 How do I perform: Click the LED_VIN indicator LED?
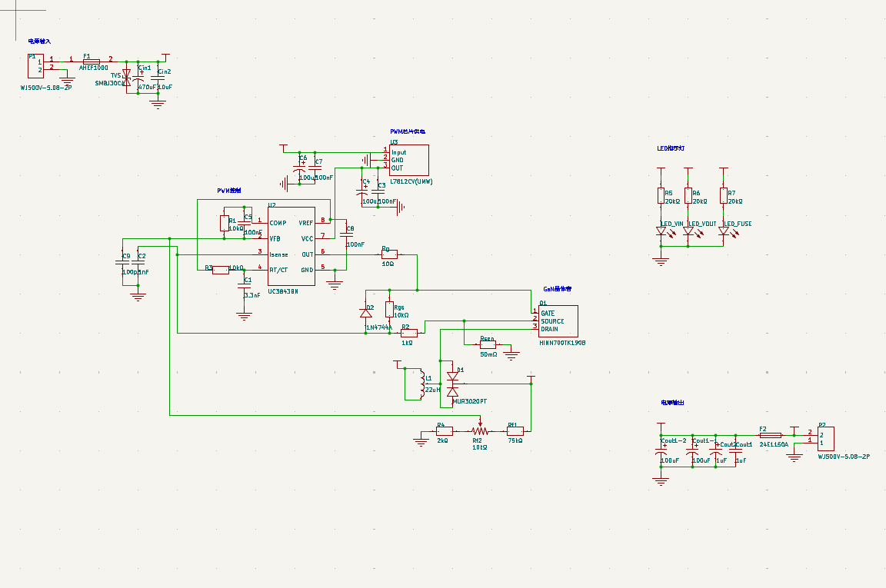point(661,231)
